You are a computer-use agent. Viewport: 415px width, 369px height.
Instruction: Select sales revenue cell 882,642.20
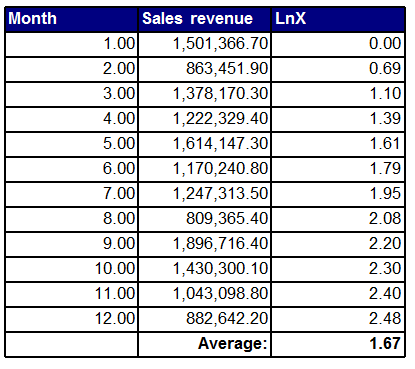pyautogui.click(x=205, y=319)
